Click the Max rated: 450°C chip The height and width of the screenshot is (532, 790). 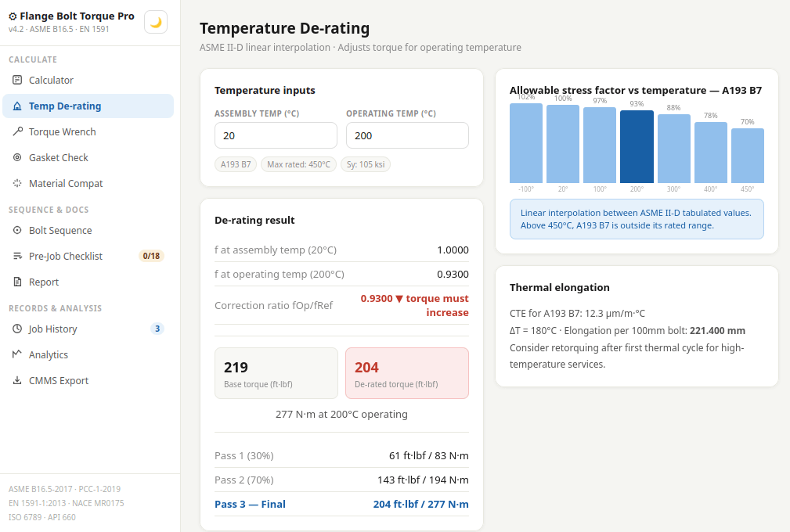point(298,164)
